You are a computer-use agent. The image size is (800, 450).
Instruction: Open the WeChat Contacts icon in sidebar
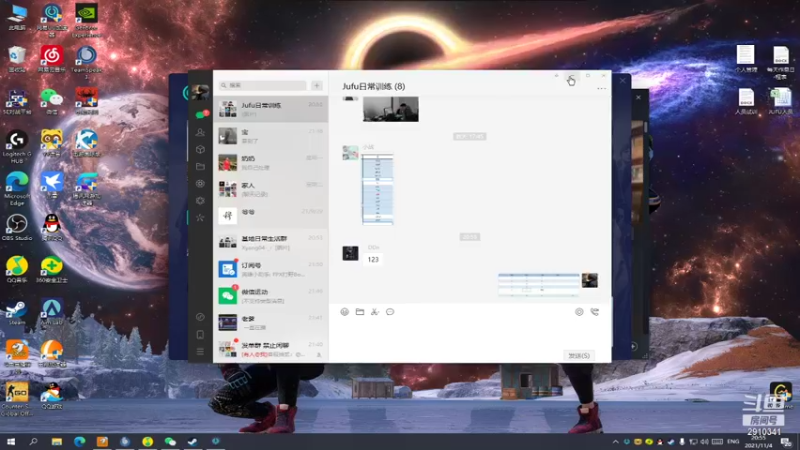coord(200,132)
